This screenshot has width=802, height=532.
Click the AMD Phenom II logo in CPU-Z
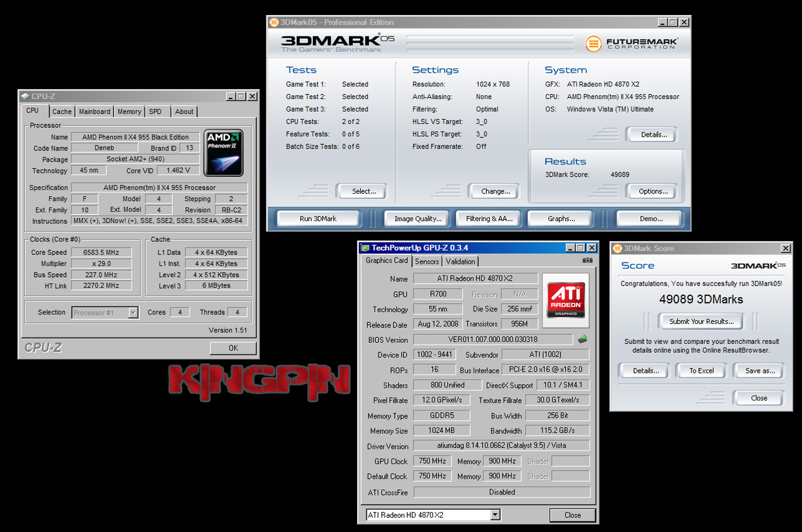pos(224,153)
